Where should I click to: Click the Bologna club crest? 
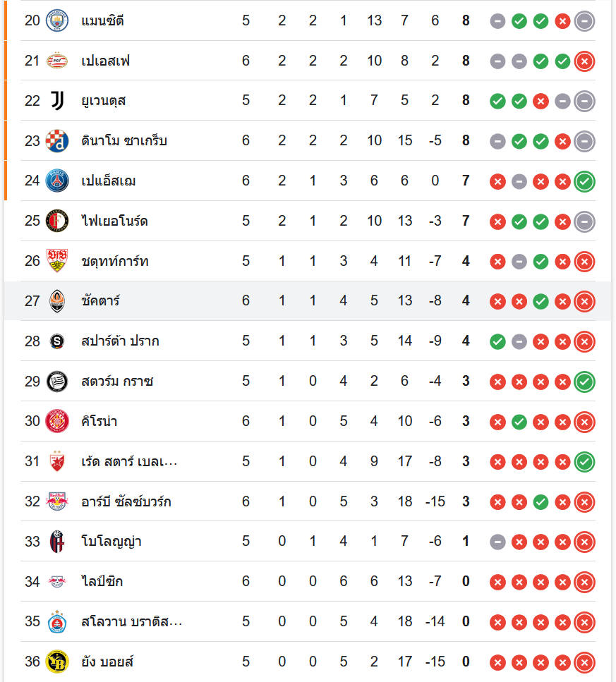tap(57, 542)
